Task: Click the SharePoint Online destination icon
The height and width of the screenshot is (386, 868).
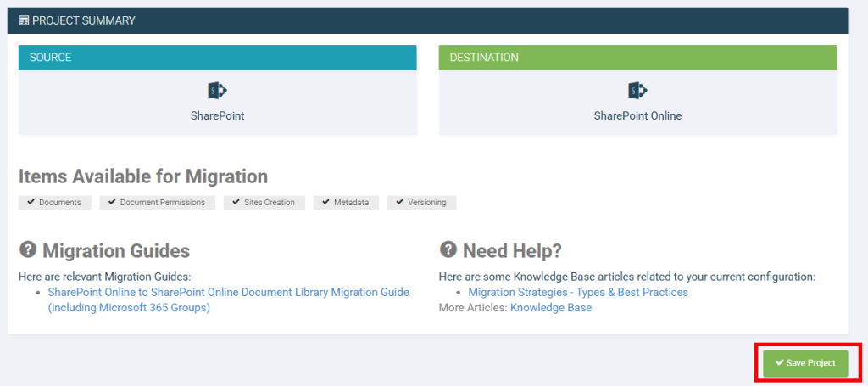Action: tap(637, 90)
